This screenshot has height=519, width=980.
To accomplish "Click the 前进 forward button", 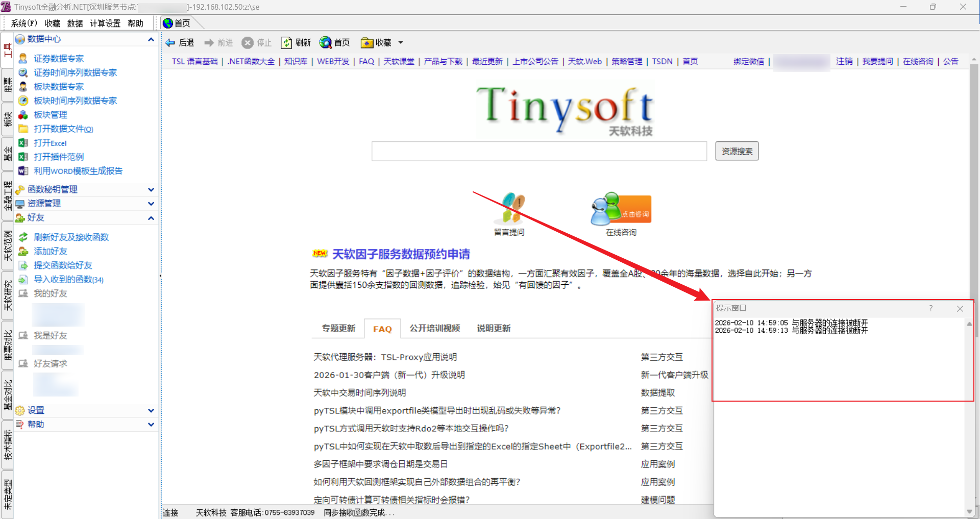I will [x=218, y=43].
